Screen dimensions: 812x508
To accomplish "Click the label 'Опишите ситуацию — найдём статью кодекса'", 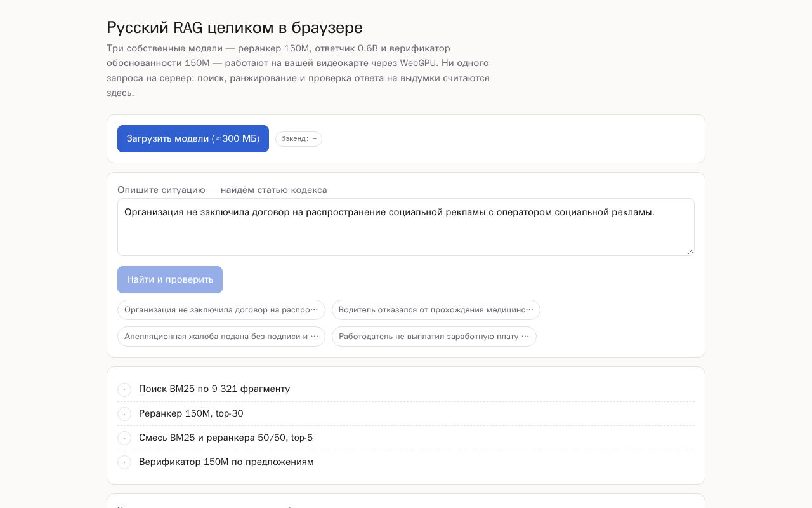I will tap(222, 190).
